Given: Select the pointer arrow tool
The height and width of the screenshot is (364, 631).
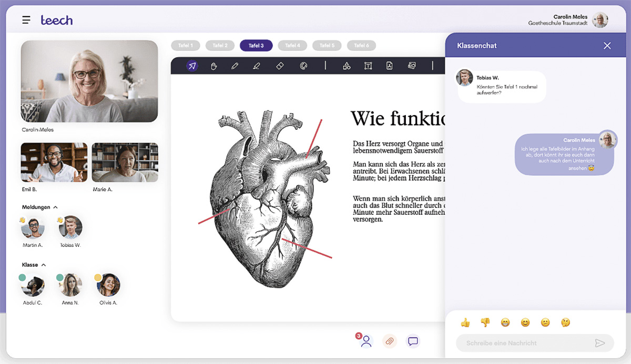Looking at the screenshot, I should [x=192, y=66].
